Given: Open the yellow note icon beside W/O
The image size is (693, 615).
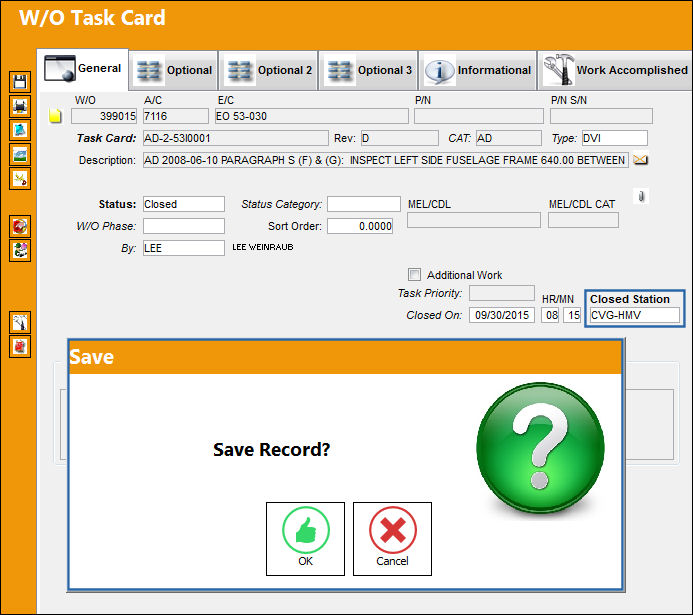Looking at the screenshot, I should click(55, 116).
